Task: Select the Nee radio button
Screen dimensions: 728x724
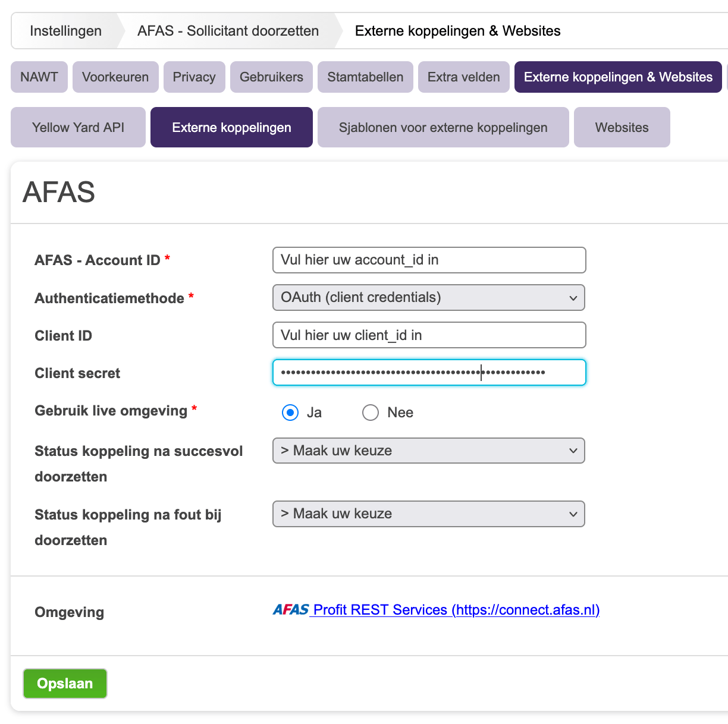Action: coord(371,413)
